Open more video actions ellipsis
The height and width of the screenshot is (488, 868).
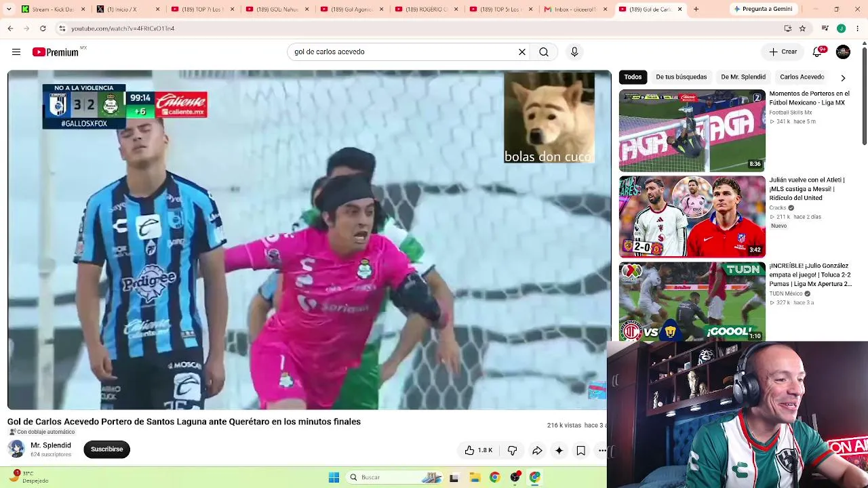point(602,450)
